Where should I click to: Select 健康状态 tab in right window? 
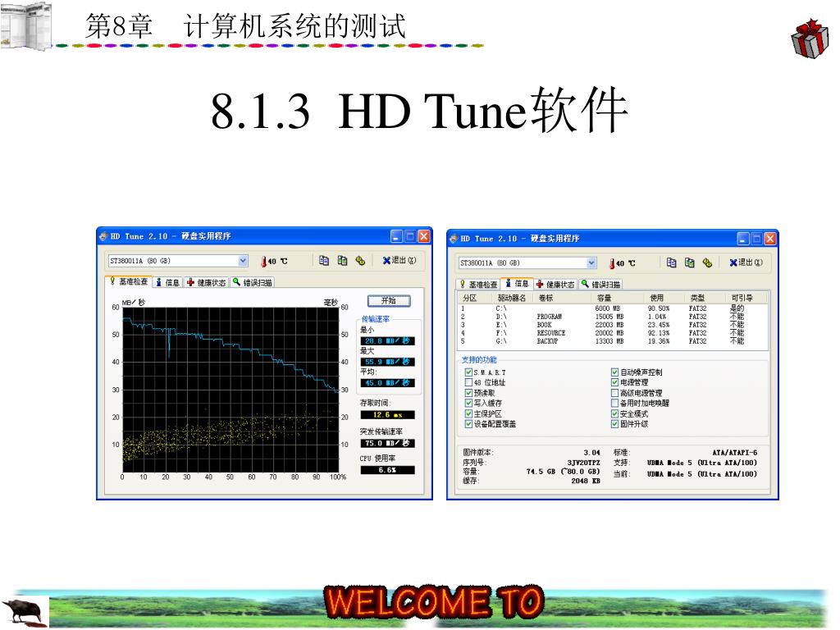tap(555, 285)
